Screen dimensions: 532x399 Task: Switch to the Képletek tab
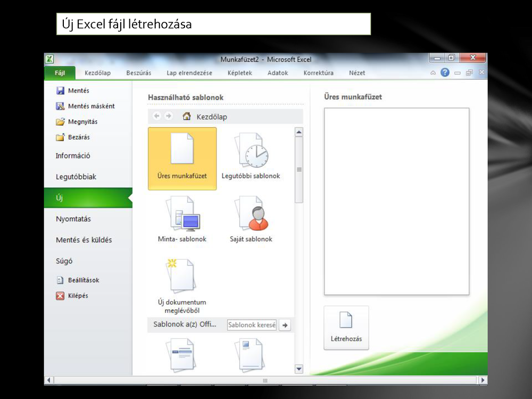coord(240,73)
